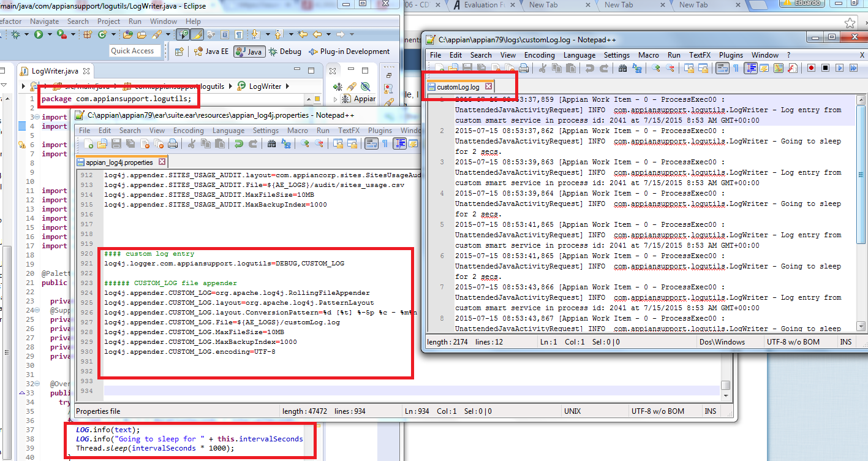Toggle Block Selection mode in Eclipse toolbar
The image size is (868, 461).
tap(225, 34)
